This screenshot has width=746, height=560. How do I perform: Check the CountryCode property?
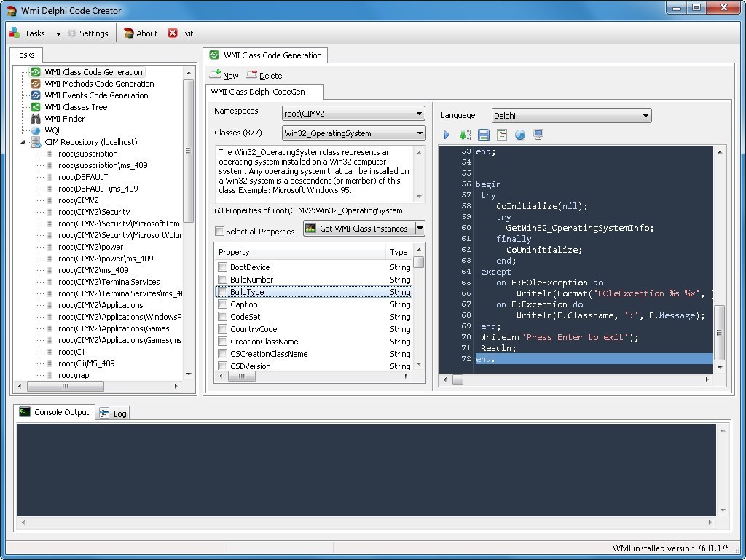point(222,328)
